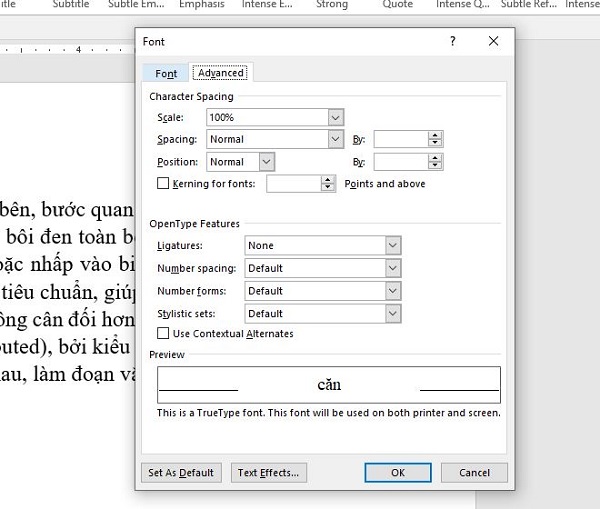The height and width of the screenshot is (509, 600).
Task: Expand the Number forms dropdown
Action: [393, 291]
